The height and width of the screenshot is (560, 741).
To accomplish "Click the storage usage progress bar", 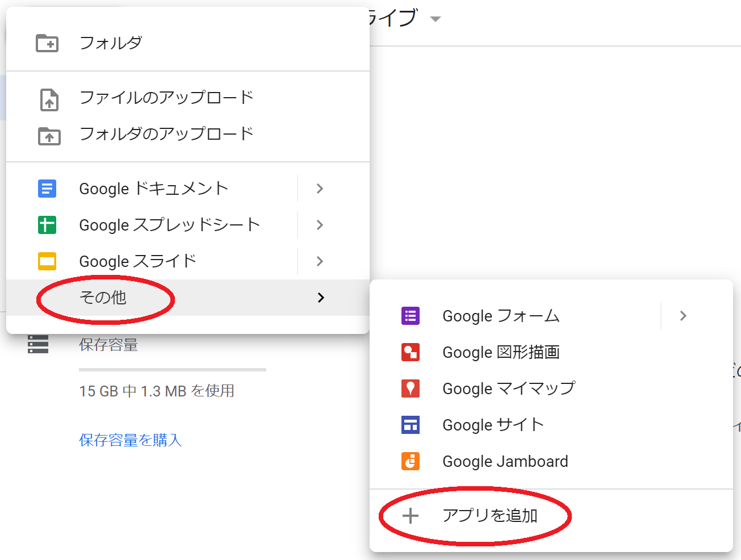I will pos(173,370).
